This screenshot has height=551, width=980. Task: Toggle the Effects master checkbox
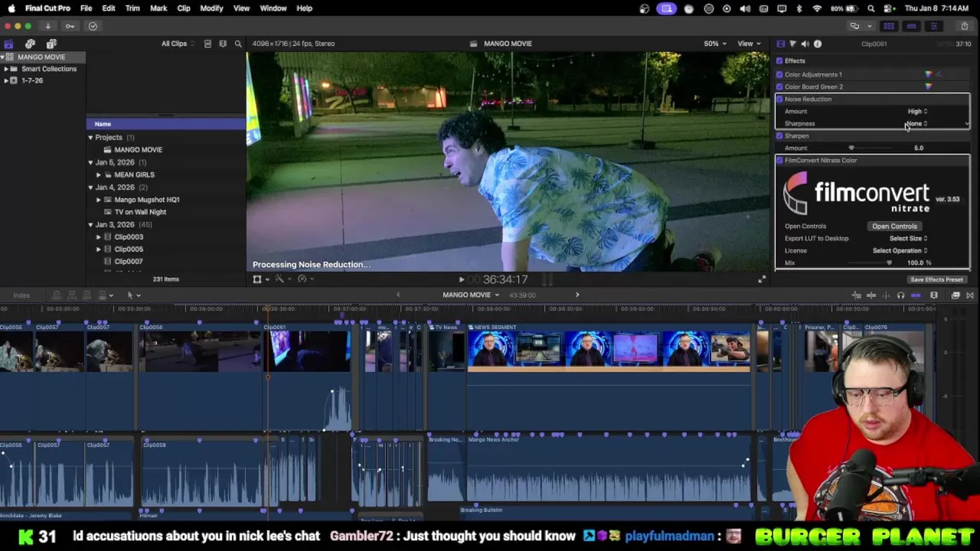click(779, 61)
